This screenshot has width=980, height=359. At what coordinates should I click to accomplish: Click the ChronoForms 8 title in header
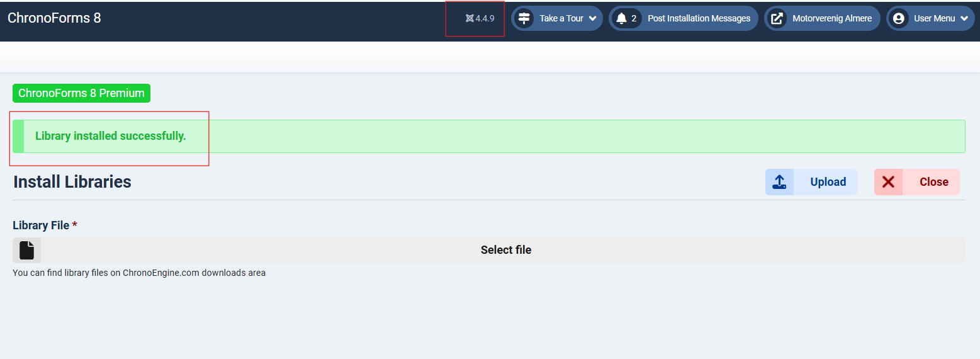(x=54, y=18)
